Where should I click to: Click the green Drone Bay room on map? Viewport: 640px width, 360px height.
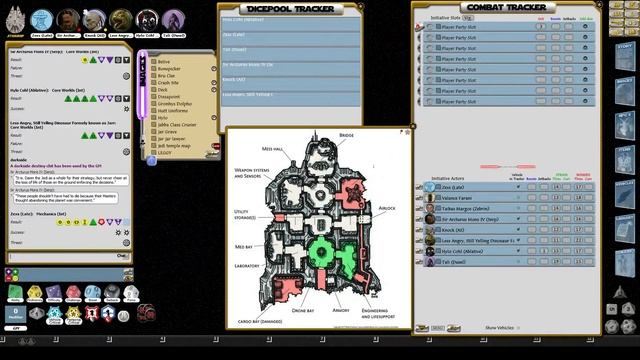pos(321,252)
